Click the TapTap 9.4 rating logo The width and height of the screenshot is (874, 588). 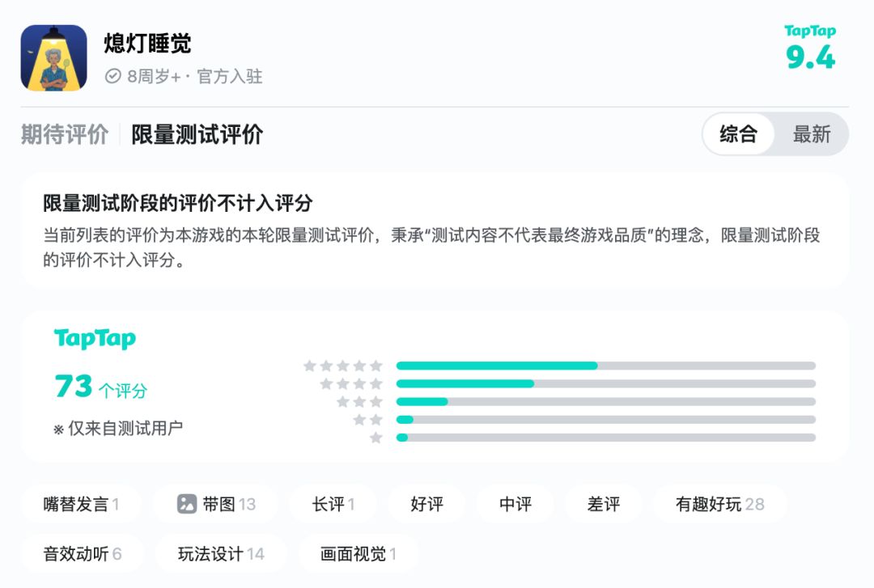[810, 48]
